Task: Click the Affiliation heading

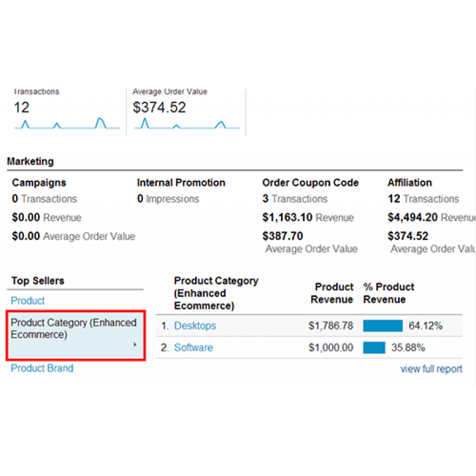Action: [409, 183]
